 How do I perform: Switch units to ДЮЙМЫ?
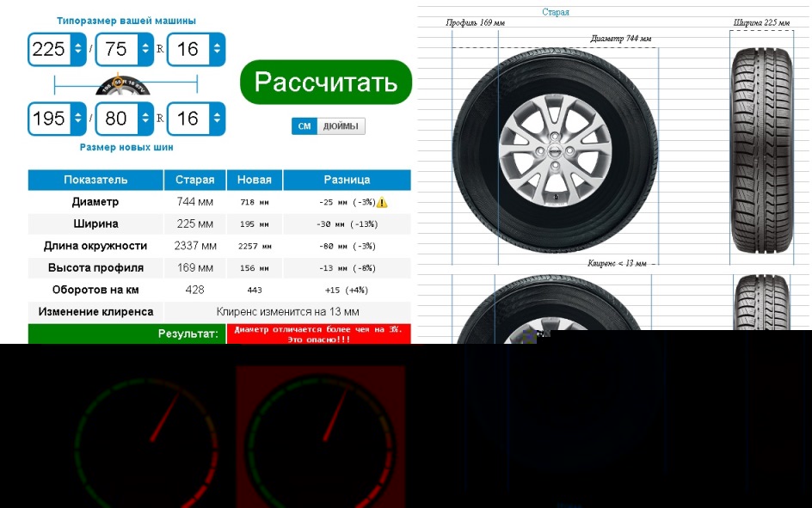pos(341,126)
